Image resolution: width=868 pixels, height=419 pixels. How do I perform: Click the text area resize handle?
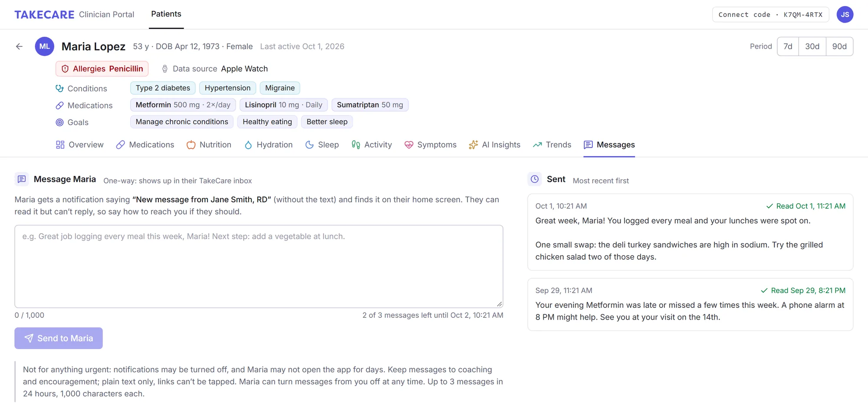click(500, 304)
